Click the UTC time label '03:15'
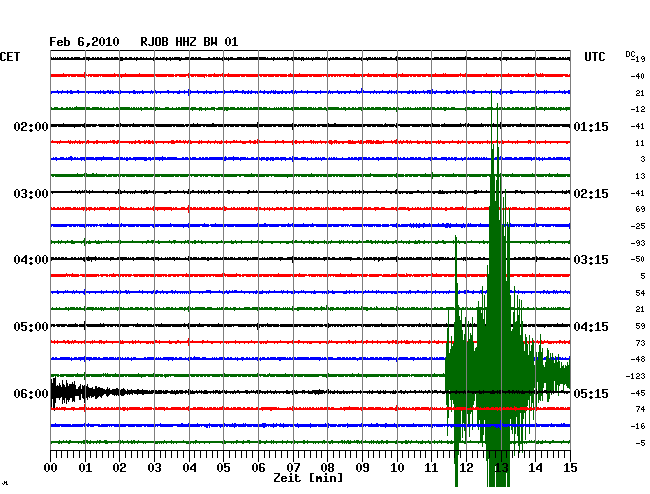This screenshot has height=494, width=650. [x=591, y=260]
